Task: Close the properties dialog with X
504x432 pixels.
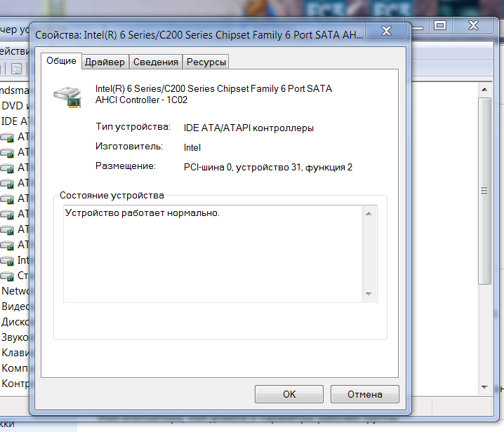Action: [x=386, y=31]
